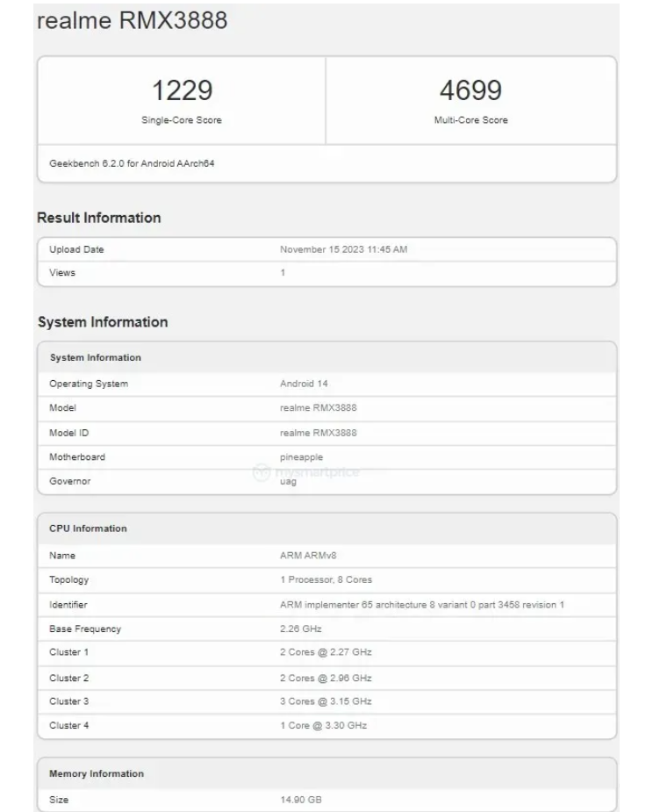Select the Views count value 1
This screenshot has width=660, height=812.
283,273
